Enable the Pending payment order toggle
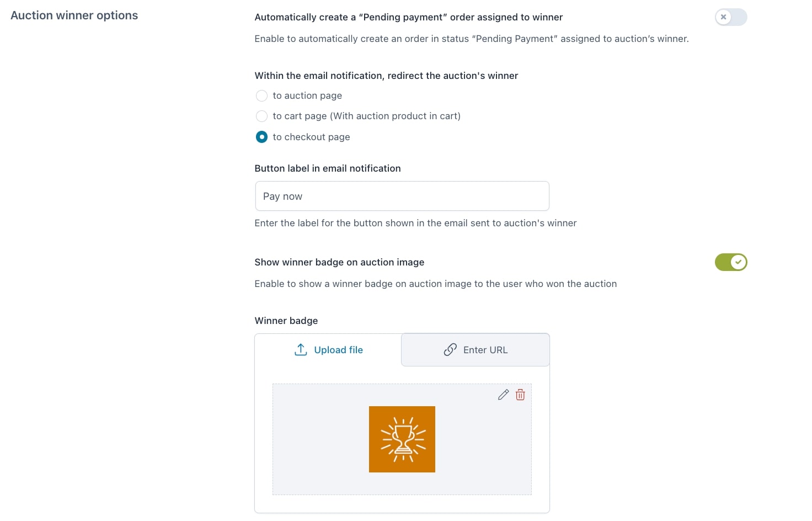 731,17
